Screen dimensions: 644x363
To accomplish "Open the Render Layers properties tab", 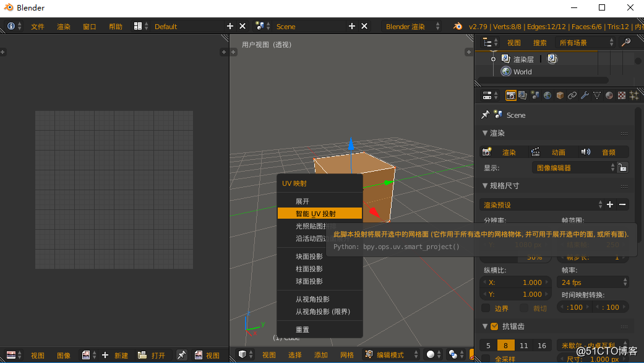I will pyautogui.click(x=522, y=95).
